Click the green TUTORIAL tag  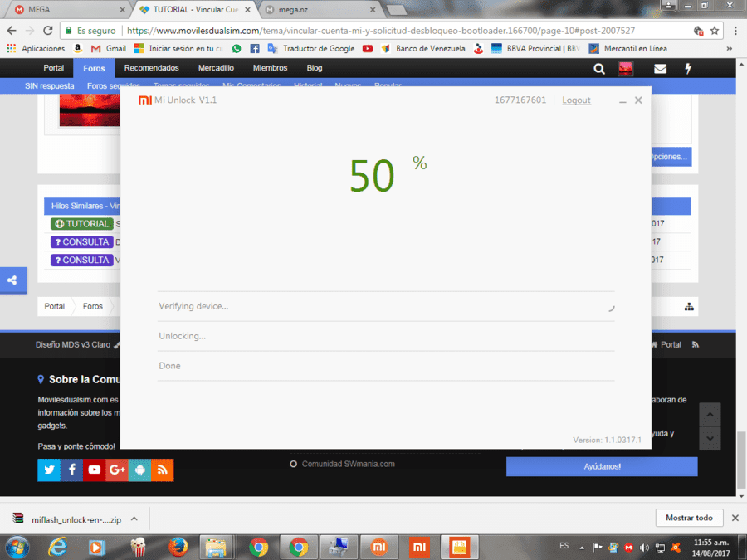pos(81,224)
